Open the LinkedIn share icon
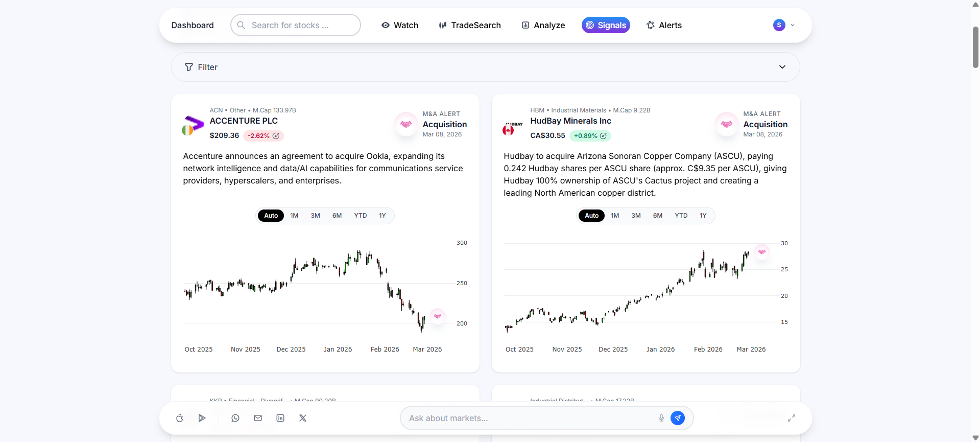Image resolution: width=980 pixels, height=442 pixels. click(x=280, y=418)
